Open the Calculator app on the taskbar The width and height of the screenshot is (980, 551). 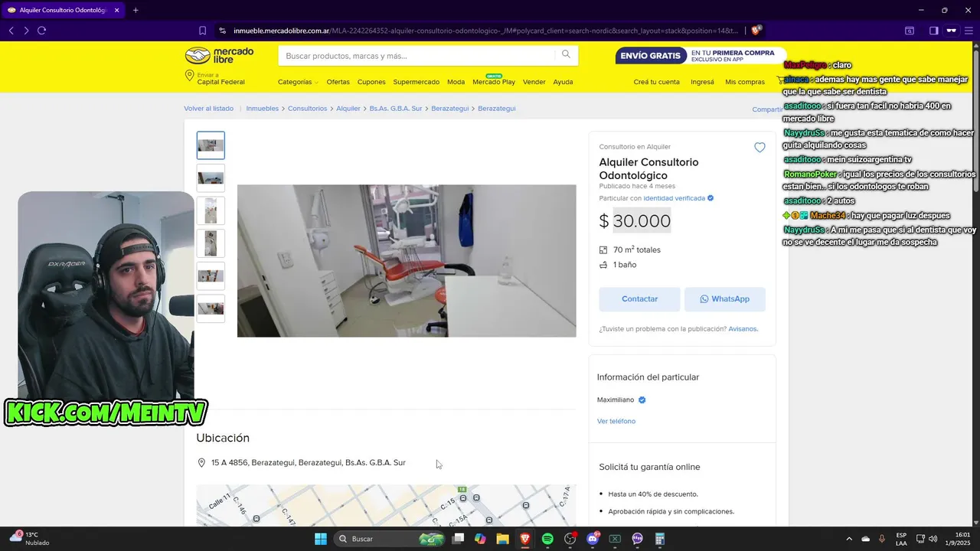[x=660, y=539]
